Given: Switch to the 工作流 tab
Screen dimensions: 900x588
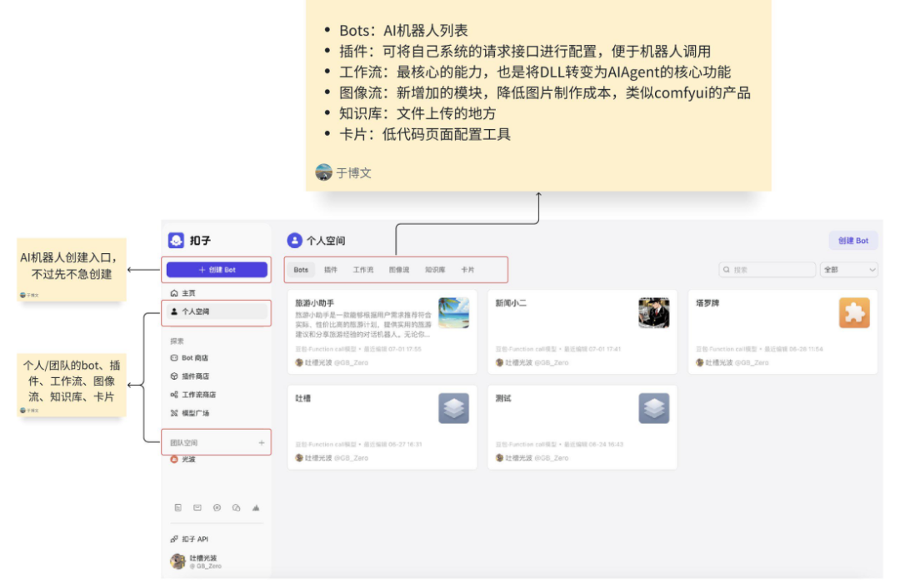Looking at the screenshot, I should (x=362, y=270).
